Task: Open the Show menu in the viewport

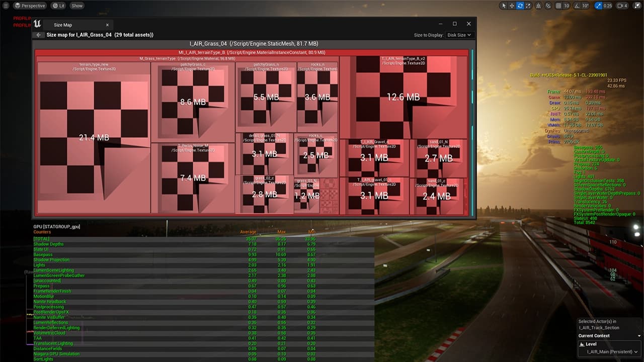Action: pos(76,6)
